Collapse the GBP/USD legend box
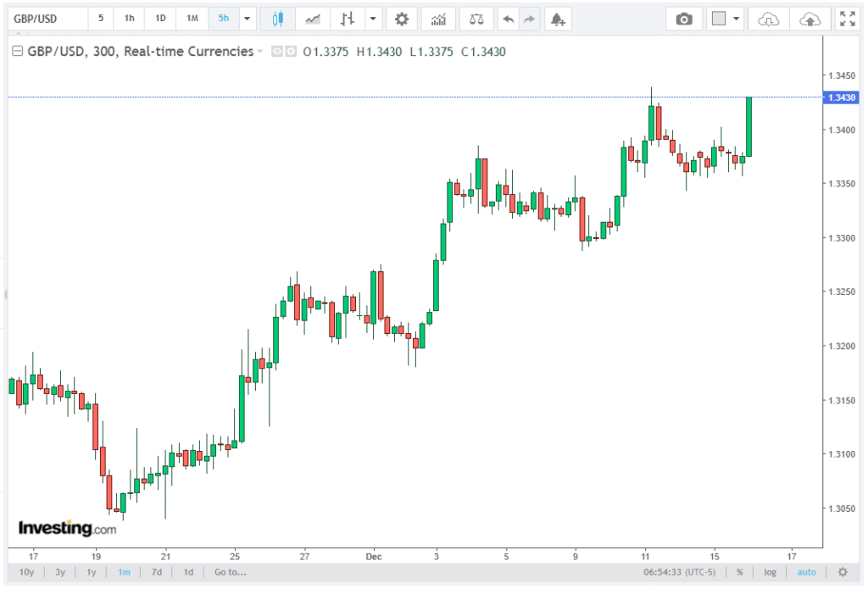Viewport: 868px width, 589px height. pyautogui.click(x=16, y=52)
